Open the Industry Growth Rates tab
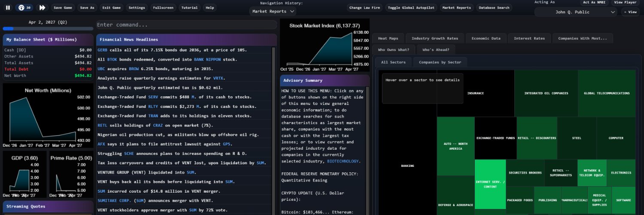Image resolution: width=644 pixels, height=215 pixels. coord(435,38)
